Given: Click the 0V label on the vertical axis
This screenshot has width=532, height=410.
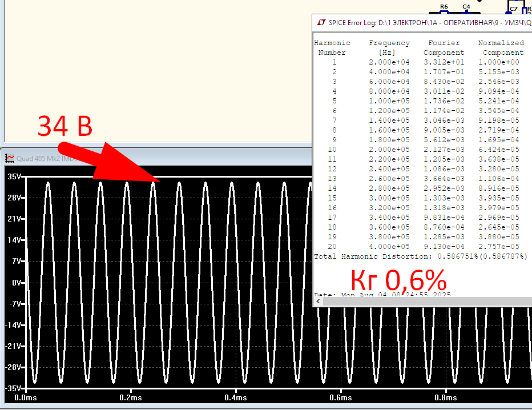Looking at the screenshot, I should [17, 283].
